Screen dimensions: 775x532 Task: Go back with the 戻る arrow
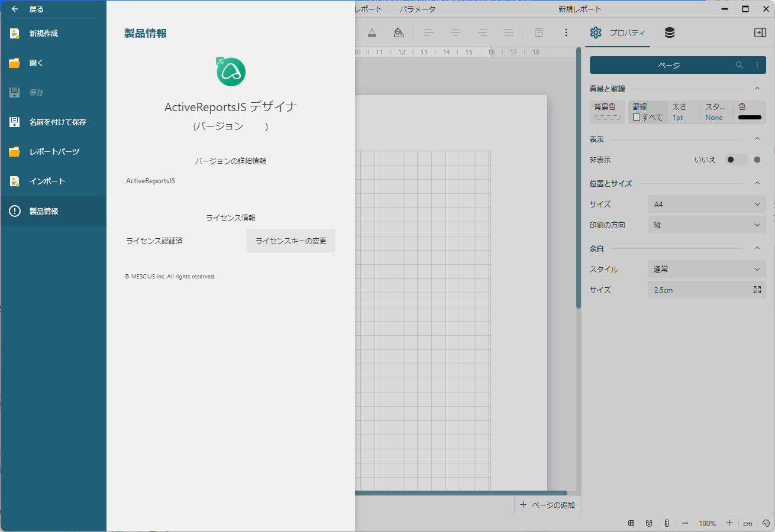pos(15,9)
